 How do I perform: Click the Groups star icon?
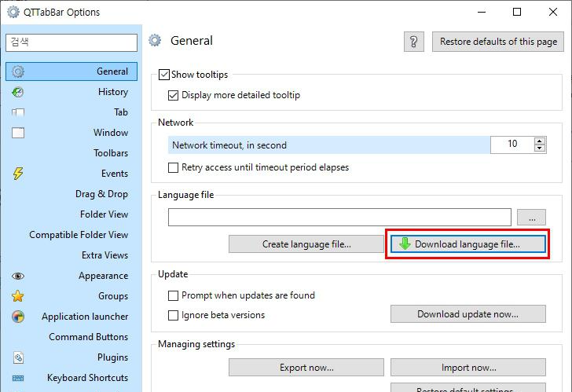(x=18, y=296)
